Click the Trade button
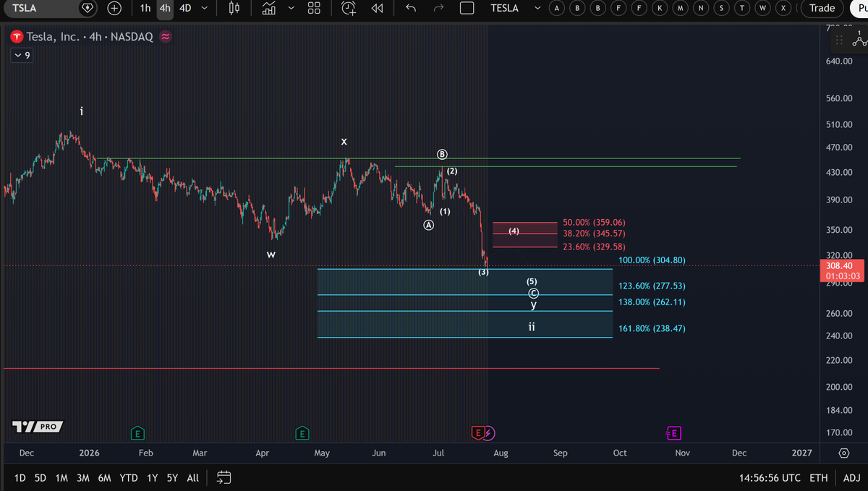This screenshot has width=868, height=491. pyautogui.click(x=822, y=8)
